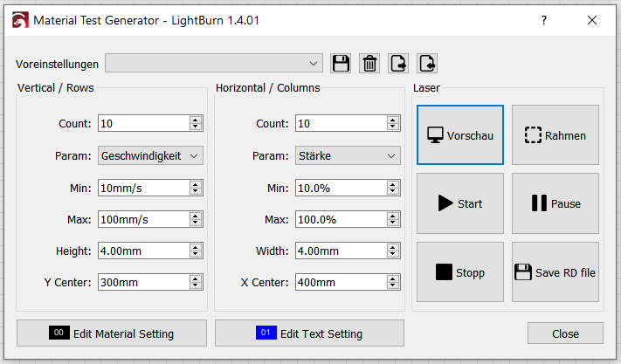Click Save RD file button
Viewport: 621px width, 364px height.
(x=555, y=272)
